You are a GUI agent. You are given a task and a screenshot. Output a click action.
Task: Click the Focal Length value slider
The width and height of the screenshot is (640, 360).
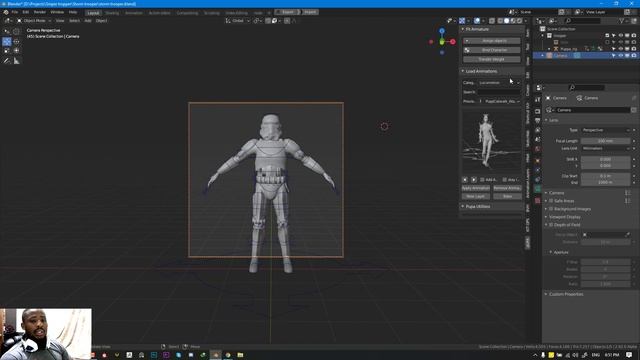click(x=606, y=141)
